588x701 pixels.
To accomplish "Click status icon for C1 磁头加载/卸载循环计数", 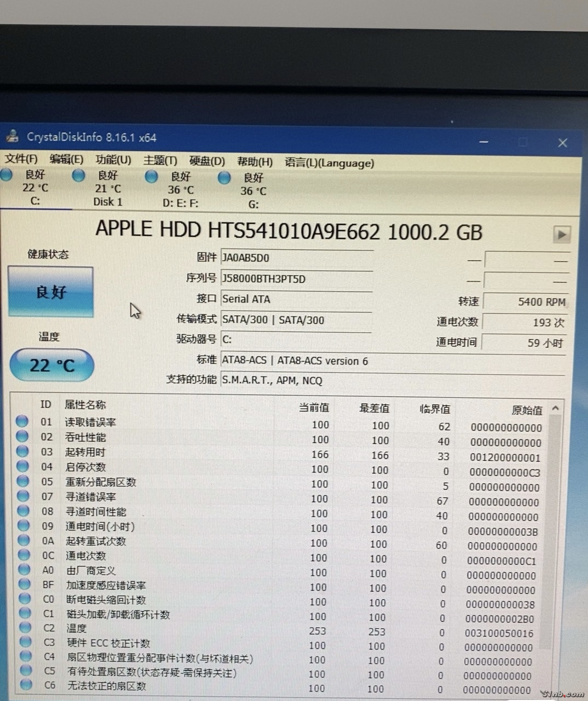I will click(25, 613).
